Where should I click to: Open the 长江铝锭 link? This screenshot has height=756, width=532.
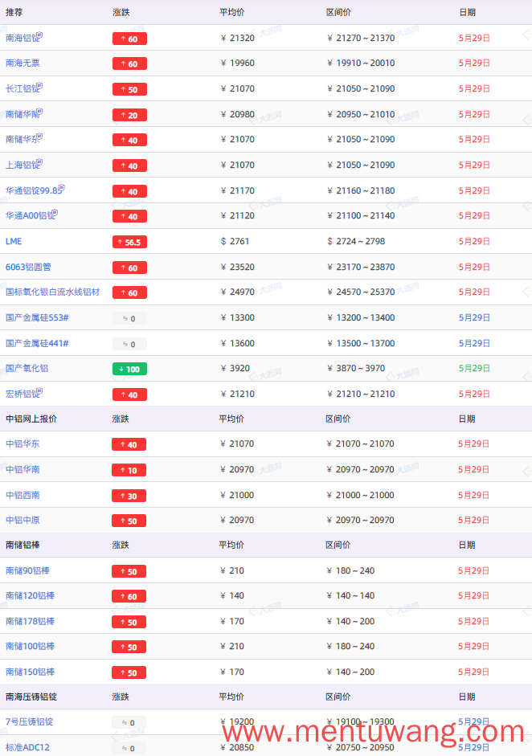tap(22, 88)
